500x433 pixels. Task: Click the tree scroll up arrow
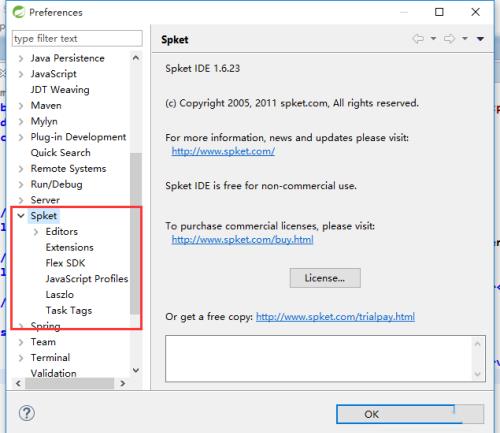pyautogui.click(x=136, y=58)
